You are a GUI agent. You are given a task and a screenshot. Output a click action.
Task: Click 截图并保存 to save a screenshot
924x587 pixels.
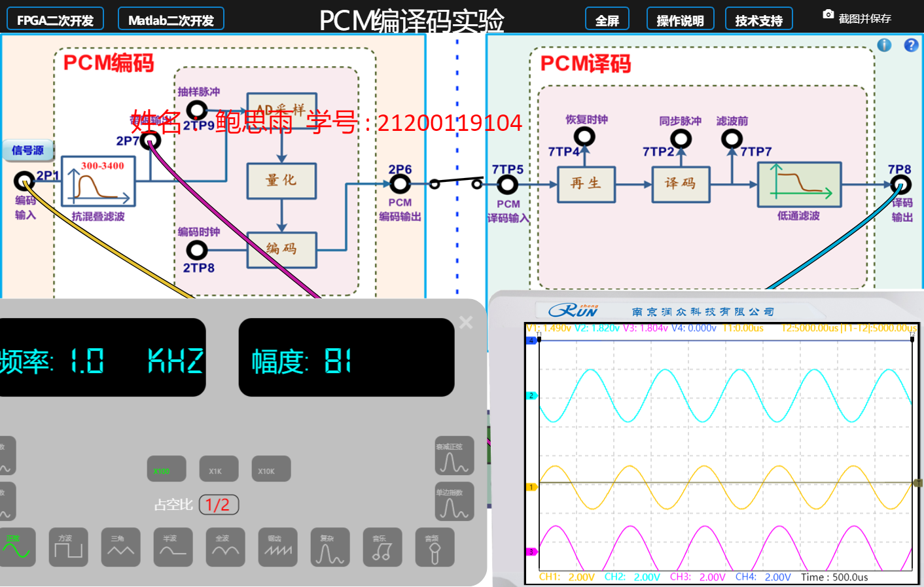pyautogui.click(x=857, y=18)
